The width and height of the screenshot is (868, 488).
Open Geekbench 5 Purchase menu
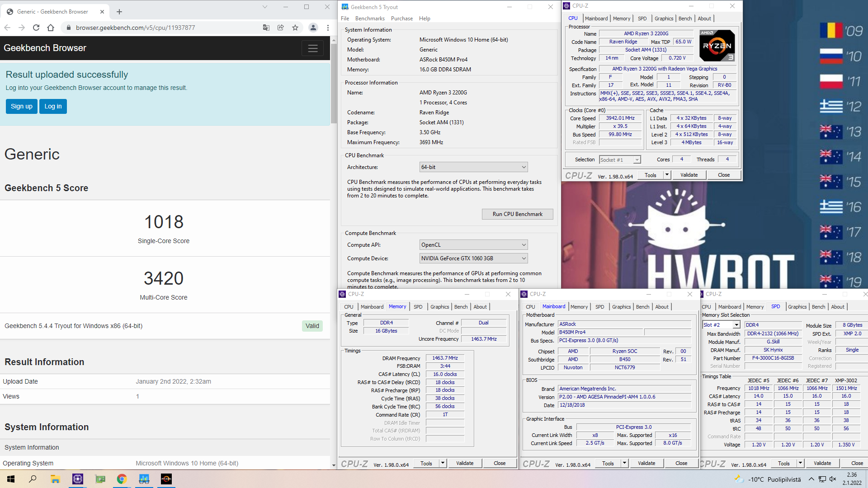(402, 19)
